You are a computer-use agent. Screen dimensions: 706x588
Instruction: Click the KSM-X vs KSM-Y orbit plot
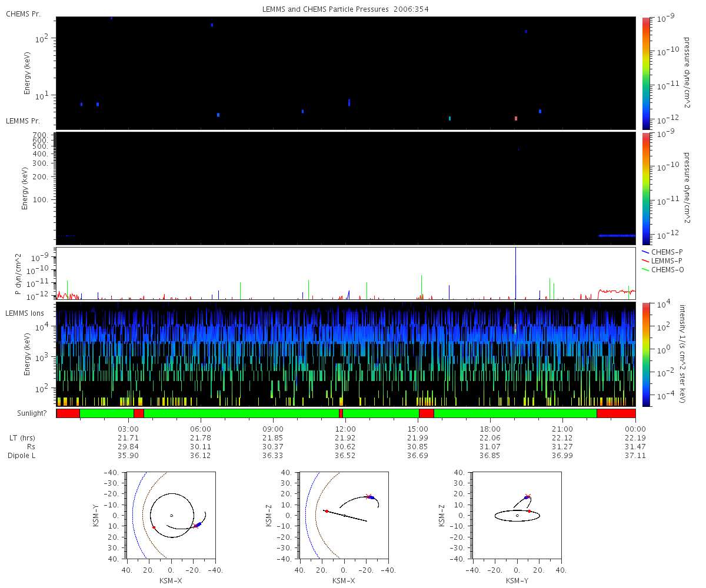pos(171,515)
